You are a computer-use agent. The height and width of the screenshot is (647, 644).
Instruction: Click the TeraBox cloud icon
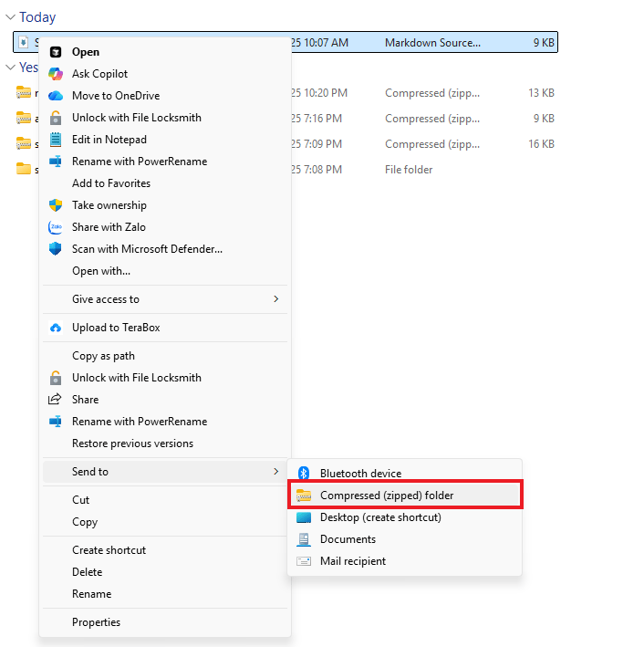point(56,328)
